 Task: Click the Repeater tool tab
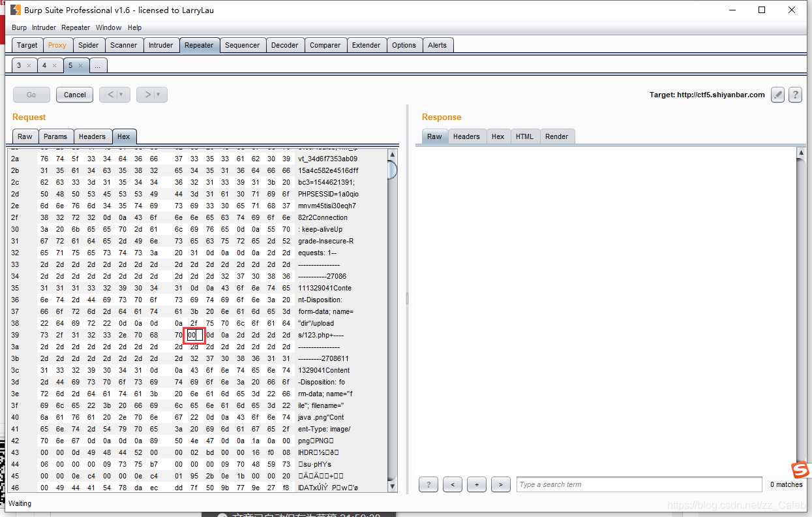[199, 45]
